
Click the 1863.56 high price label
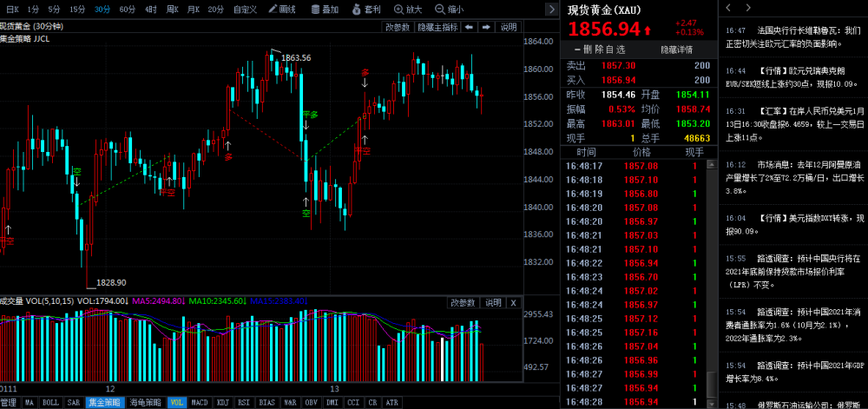pos(296,57)
